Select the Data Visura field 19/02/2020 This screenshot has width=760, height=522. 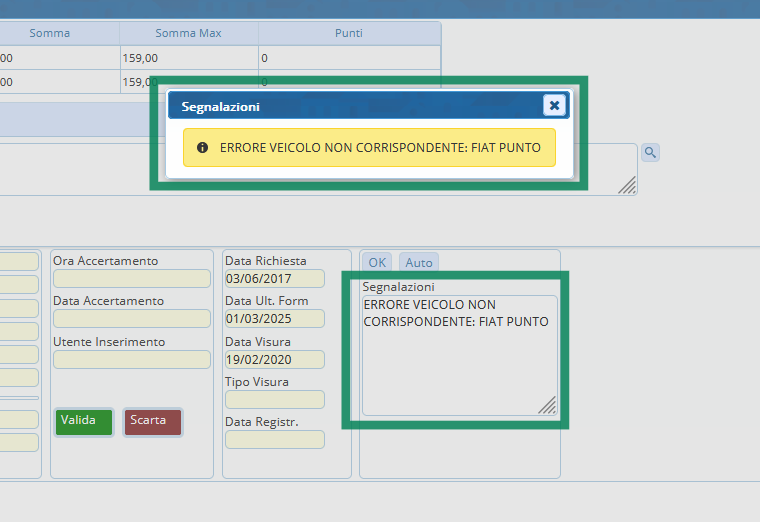coord(275,360)
